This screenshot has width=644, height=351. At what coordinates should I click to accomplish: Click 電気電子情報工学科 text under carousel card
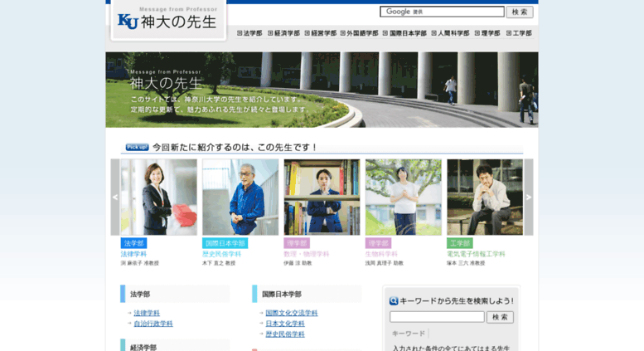tap(476, 254)
